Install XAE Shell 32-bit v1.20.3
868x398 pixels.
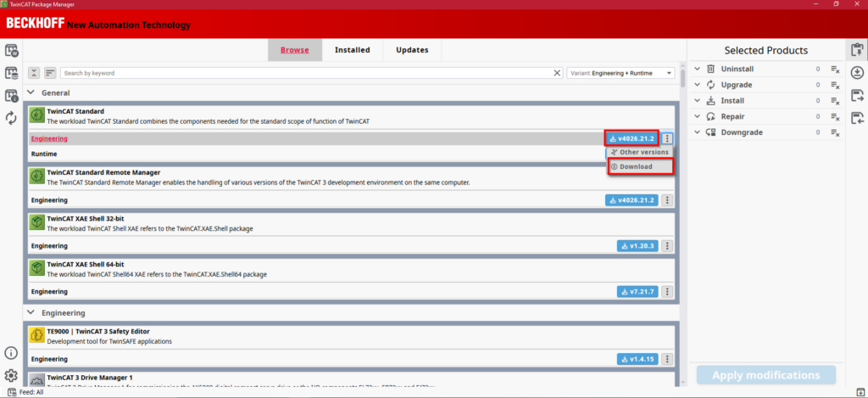click(637, 245)
